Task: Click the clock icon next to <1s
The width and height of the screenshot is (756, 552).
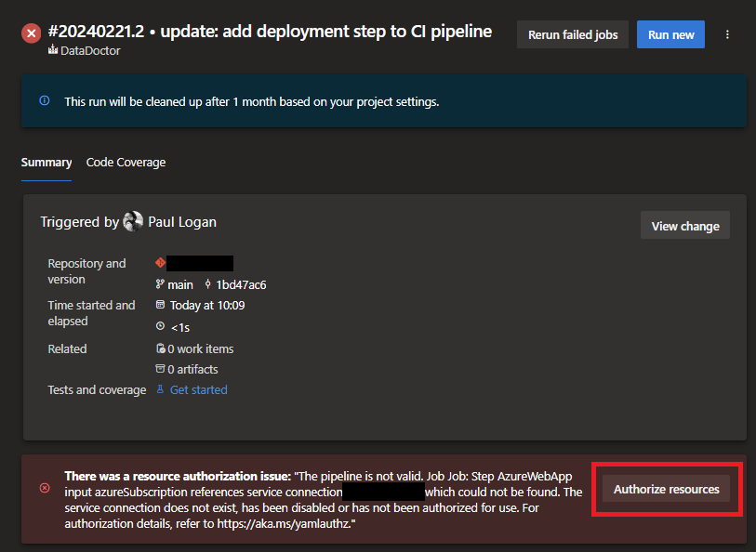Action: click(x=160, y=326)
